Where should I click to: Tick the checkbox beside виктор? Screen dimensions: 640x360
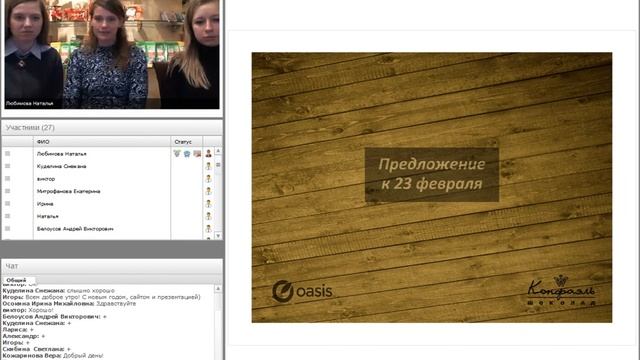click(x=7, y=179)
